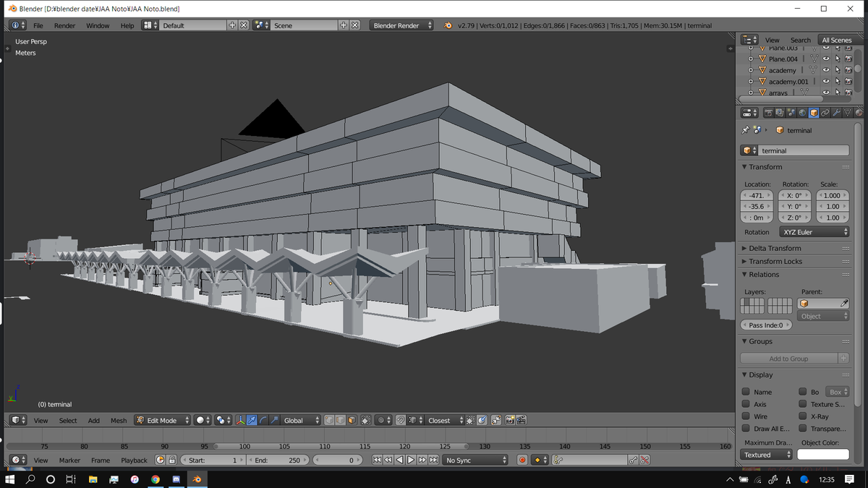The width and height of the screenshot is (868, 488).
Task: Open the XYZ Euler rotation mode dropdown
Action: pyautogui.click(x=814, y=232)
